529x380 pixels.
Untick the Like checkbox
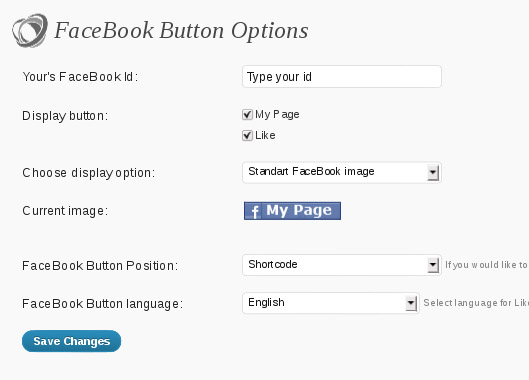(247, 136)
